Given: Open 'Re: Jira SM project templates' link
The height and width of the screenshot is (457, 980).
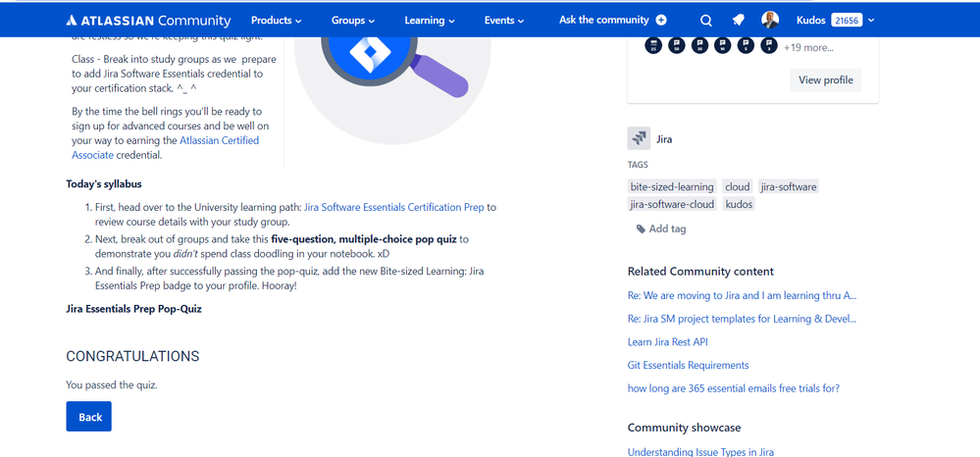Looking at the screenshot, I should [742, 319].
